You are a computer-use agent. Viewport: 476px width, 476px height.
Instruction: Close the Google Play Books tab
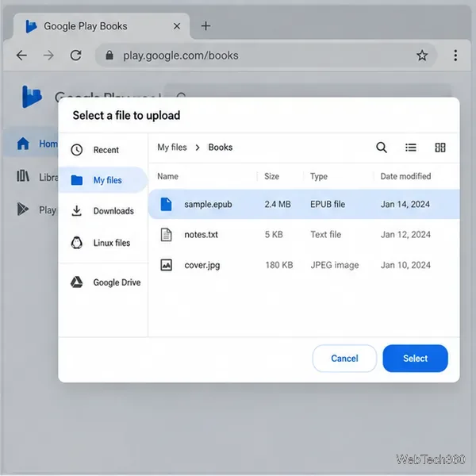point(177,26)
